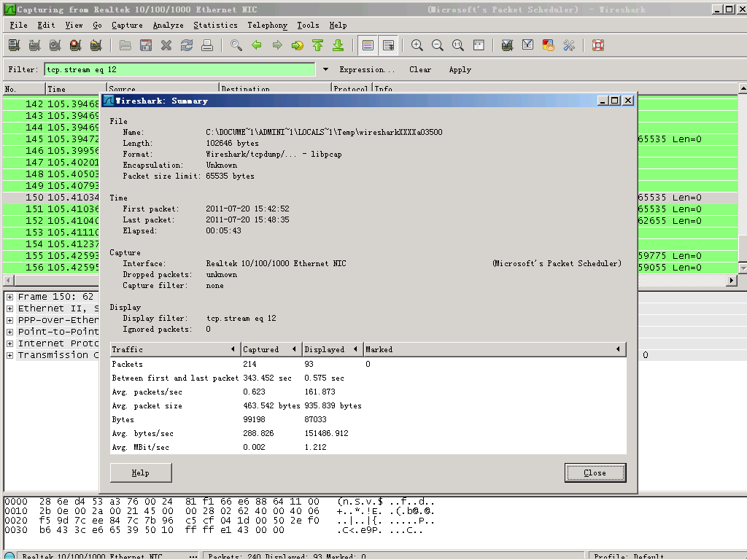This screenshot has width=747, height=560.
Task: Restart the running live capture
Action: point(96,45)
